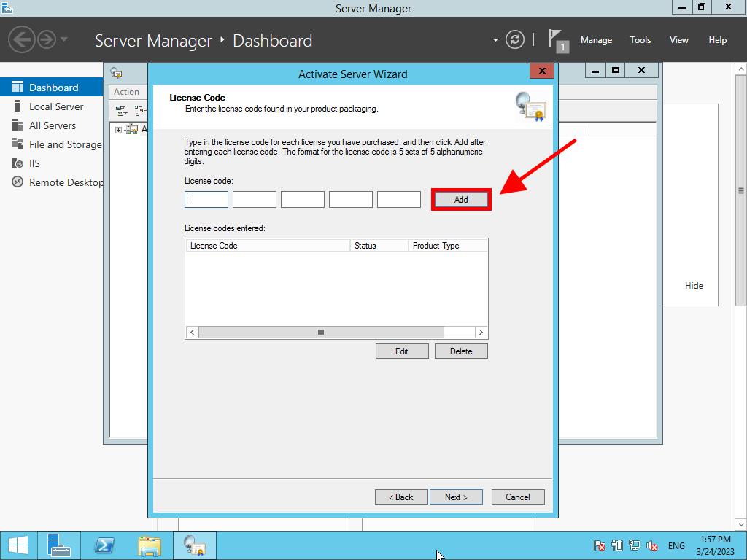Open the Manage menu
Viewport: 747px width, 560px height.
coord(596,40)
